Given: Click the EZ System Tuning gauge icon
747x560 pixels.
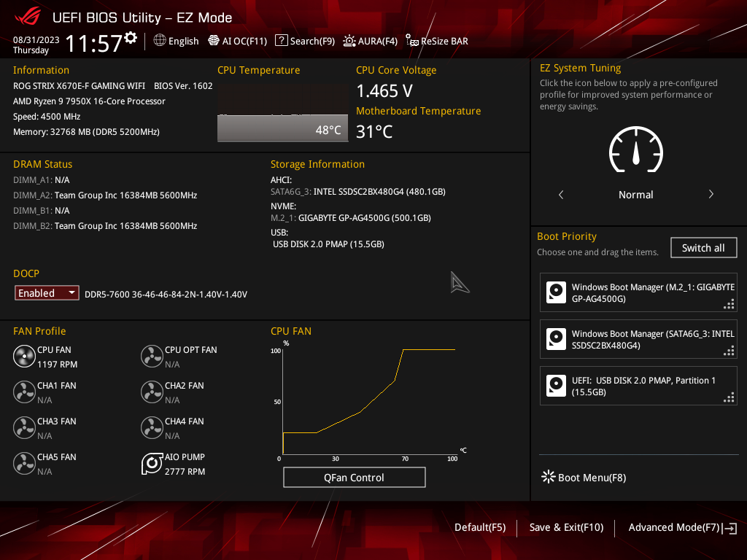Looking at the screenshot, I should coord(636,149).
